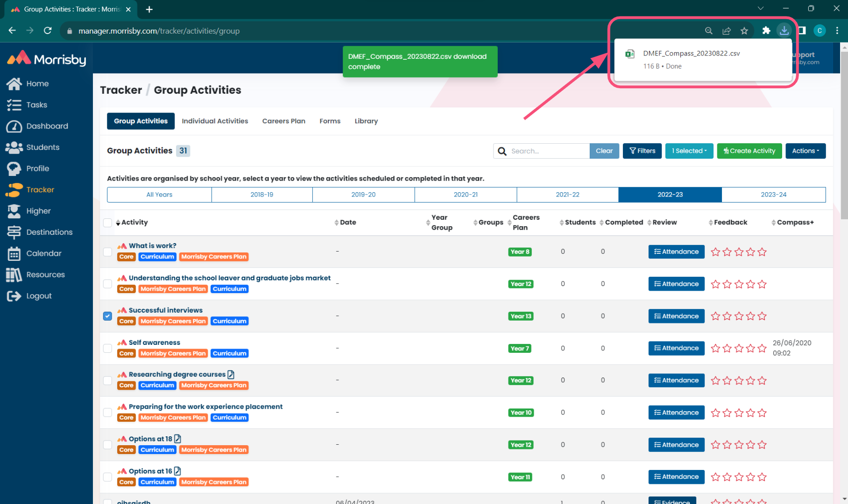Check the Understanding the school leaver row checkbox

tap(107, 284)
